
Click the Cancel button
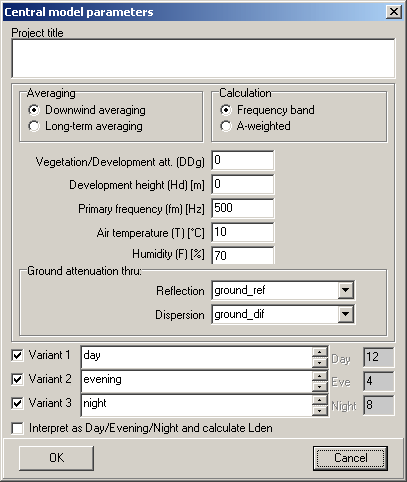pyautogui.click(x=350, y=458)
